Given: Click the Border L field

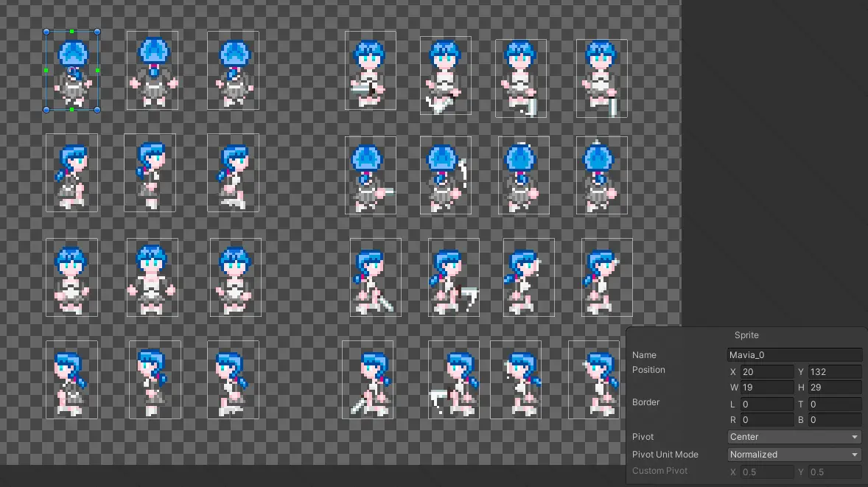Looking at the screenshot, I should (767, 404).
